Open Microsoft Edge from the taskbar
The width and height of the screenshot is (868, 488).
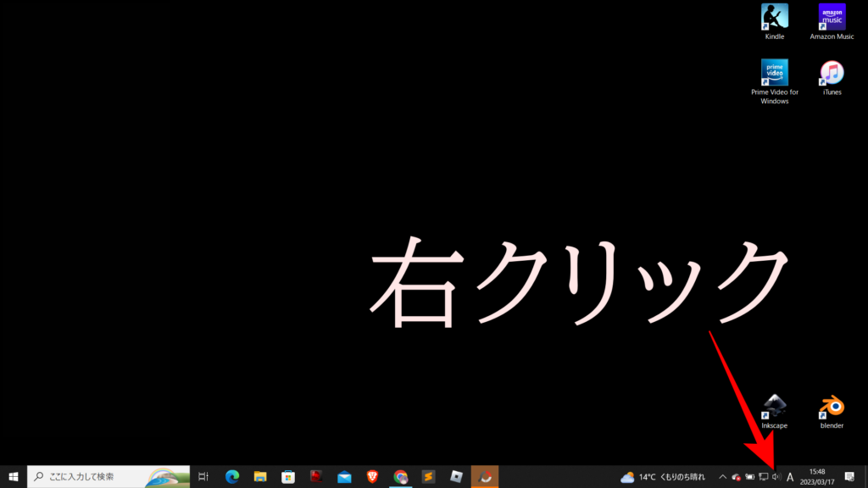click(232, 477)
